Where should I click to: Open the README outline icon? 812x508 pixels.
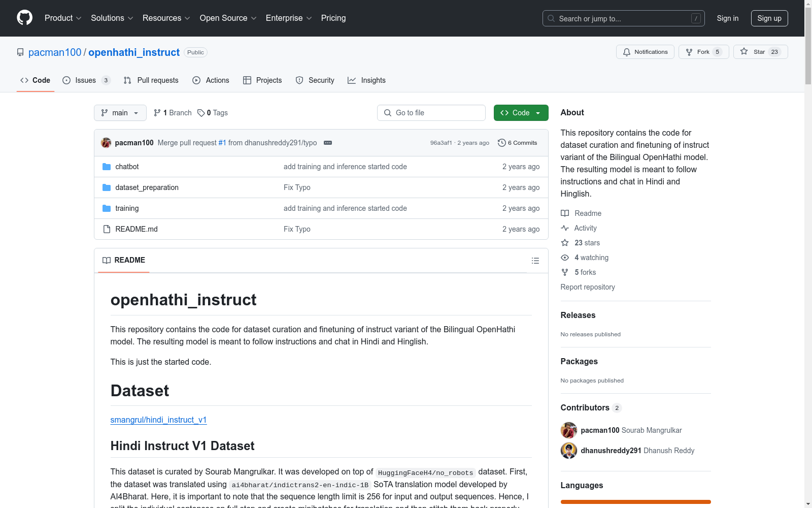tap(535, 261)
